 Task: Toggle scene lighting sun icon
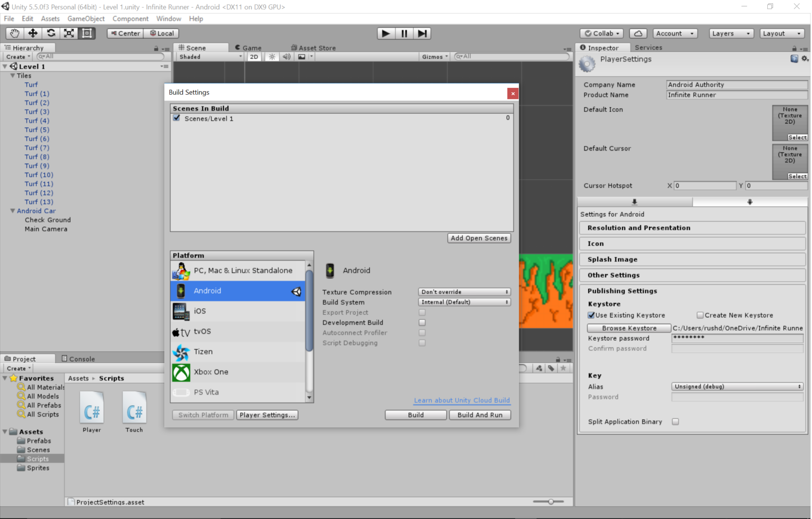click(x=272, y=57)
